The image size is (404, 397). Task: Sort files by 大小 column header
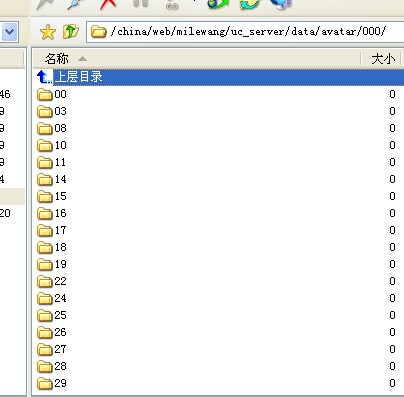click(x=383, y=59)
